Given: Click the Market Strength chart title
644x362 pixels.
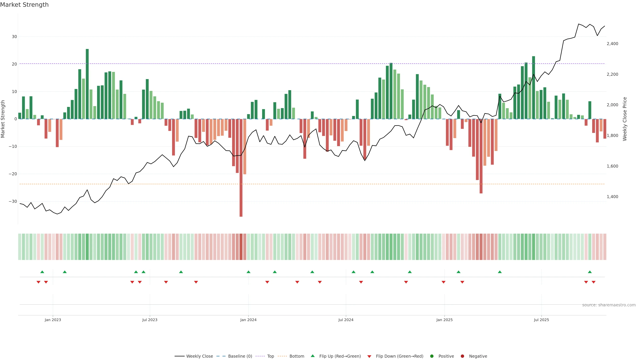Looking at the screenshot, I should coord(24,5).
